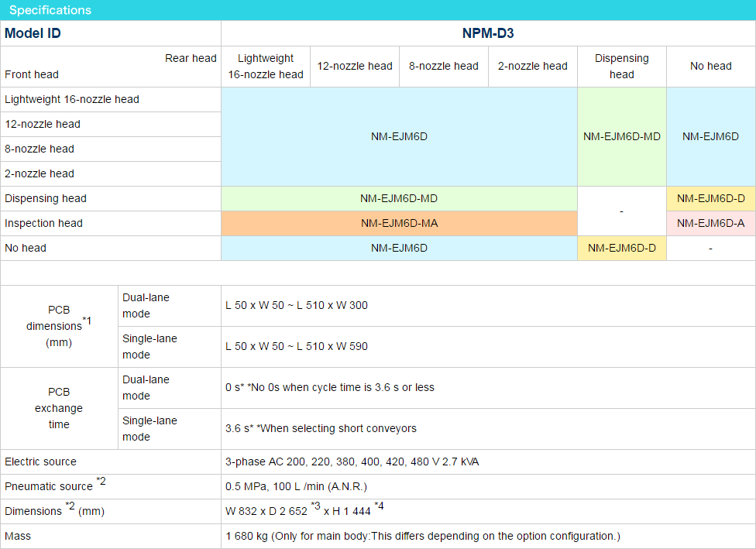Click the NPM-D3 model name heading
Image resolution: width=756 pixels, height=549 pixels.
coord(488,33)
